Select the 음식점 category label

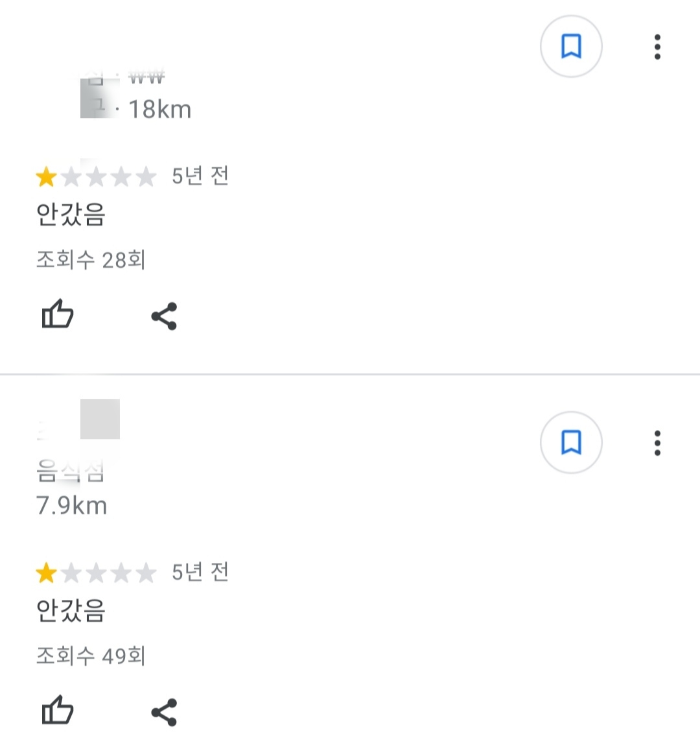pyautogui.click(x=71, y=471)
